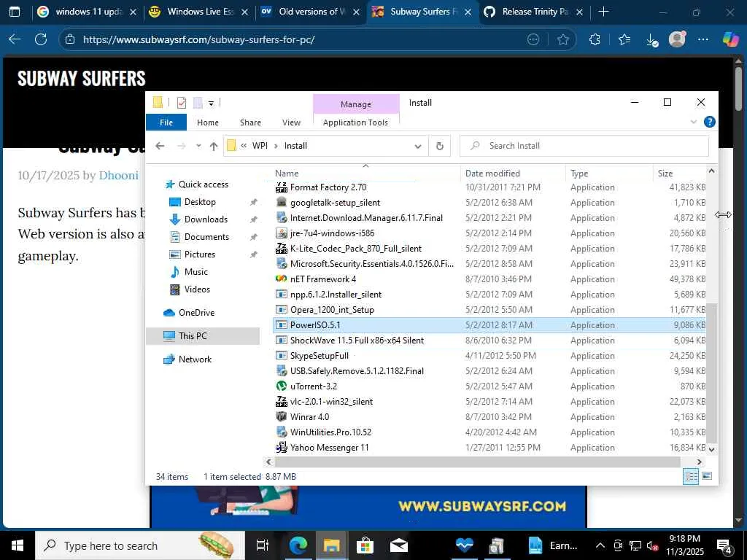Open the Home ribbon tab
The width and height of the screenshot is (747, 560).
point(208,122)
